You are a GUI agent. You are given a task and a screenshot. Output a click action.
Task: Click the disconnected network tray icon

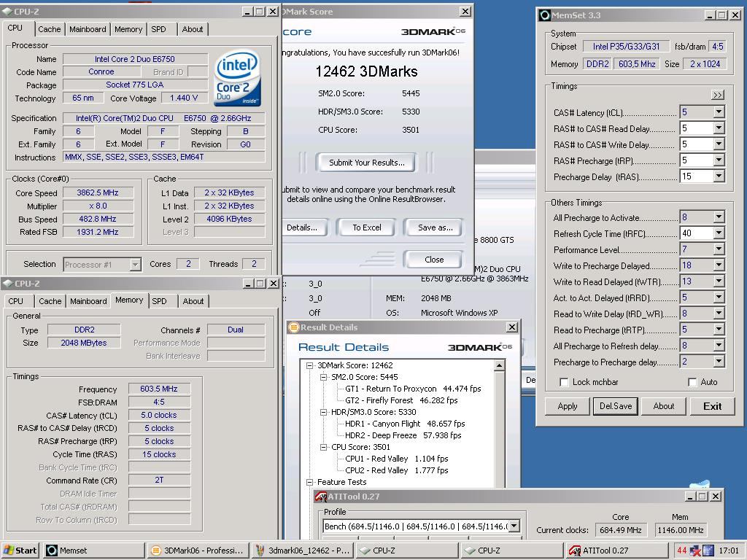(x=695, y=551)
